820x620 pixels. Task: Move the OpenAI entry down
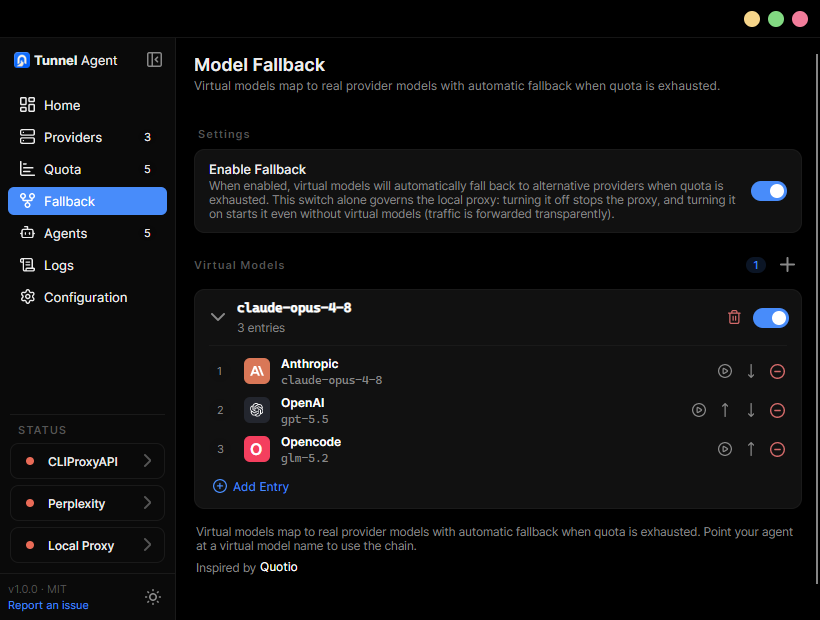pos(751,410)
